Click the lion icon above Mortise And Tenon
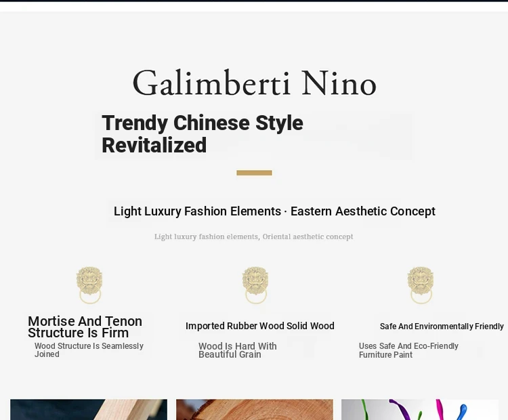 [x=89, y=285]
